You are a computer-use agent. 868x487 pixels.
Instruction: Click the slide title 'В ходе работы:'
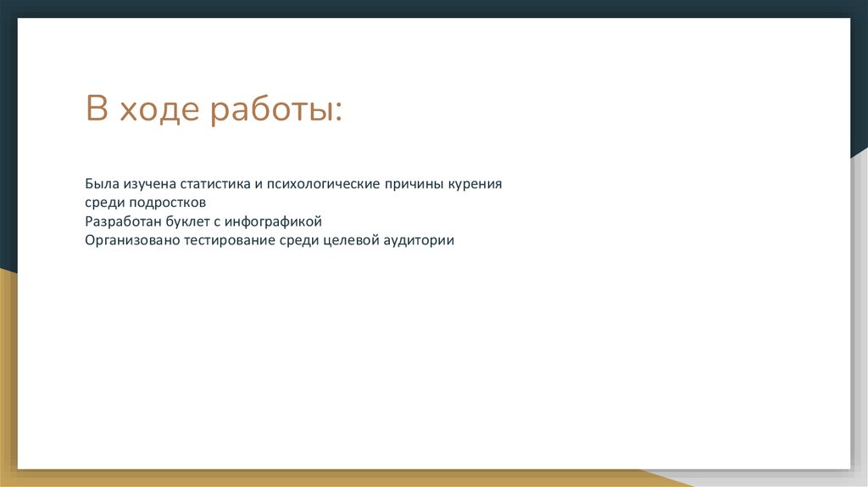[214, 109]
